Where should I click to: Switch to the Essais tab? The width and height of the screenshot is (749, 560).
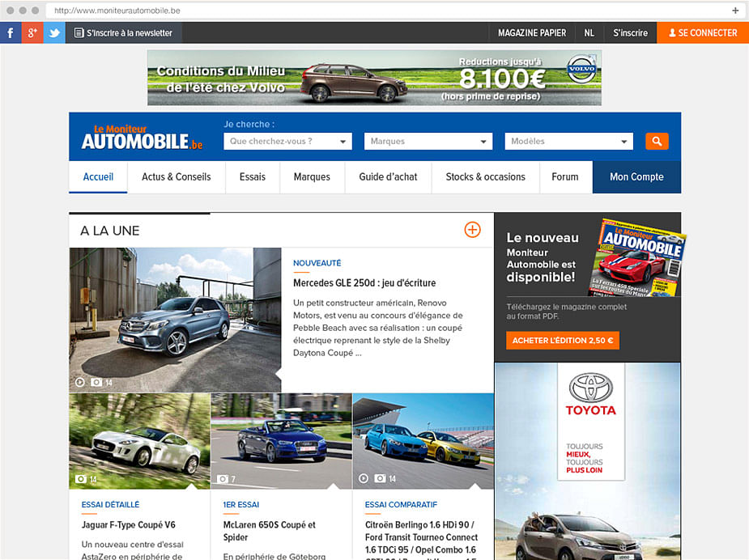tap(252, 177)
